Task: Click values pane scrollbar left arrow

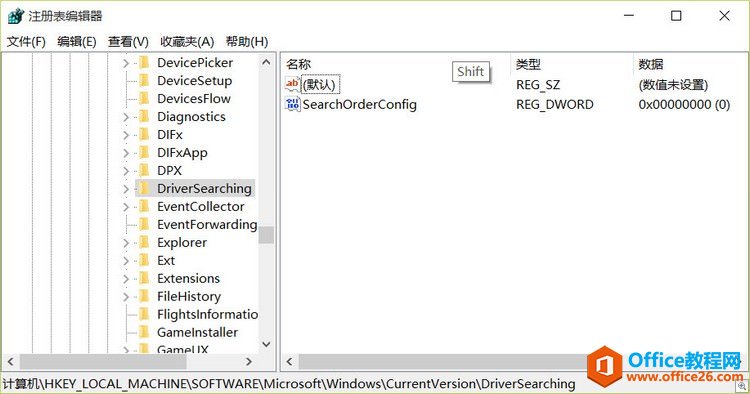Action: click(289, 362)
